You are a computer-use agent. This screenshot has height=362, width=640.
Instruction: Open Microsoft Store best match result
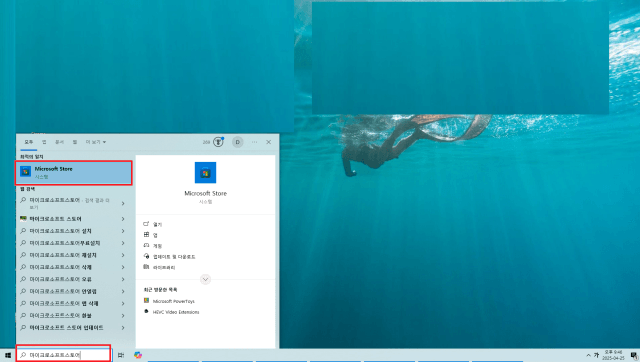(74, 173)
